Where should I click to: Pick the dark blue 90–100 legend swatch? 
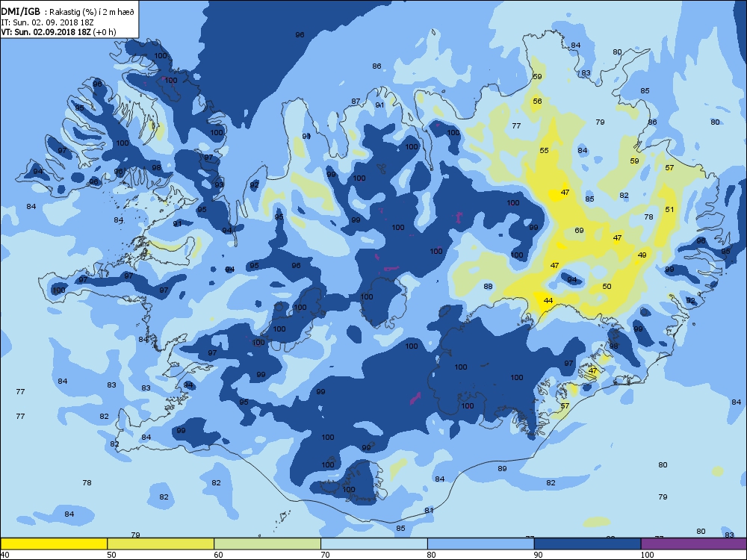pyautogui.click(x=587, y=544)
